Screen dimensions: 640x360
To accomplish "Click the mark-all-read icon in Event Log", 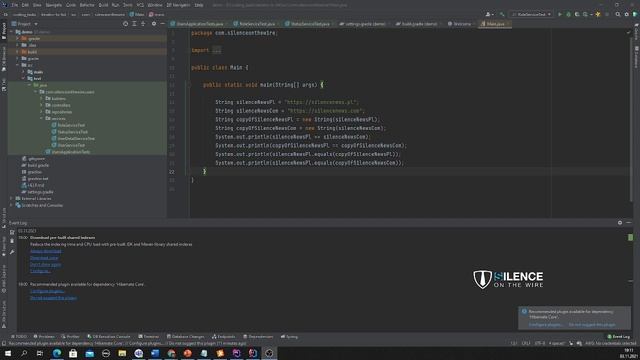I will point(12,232).
